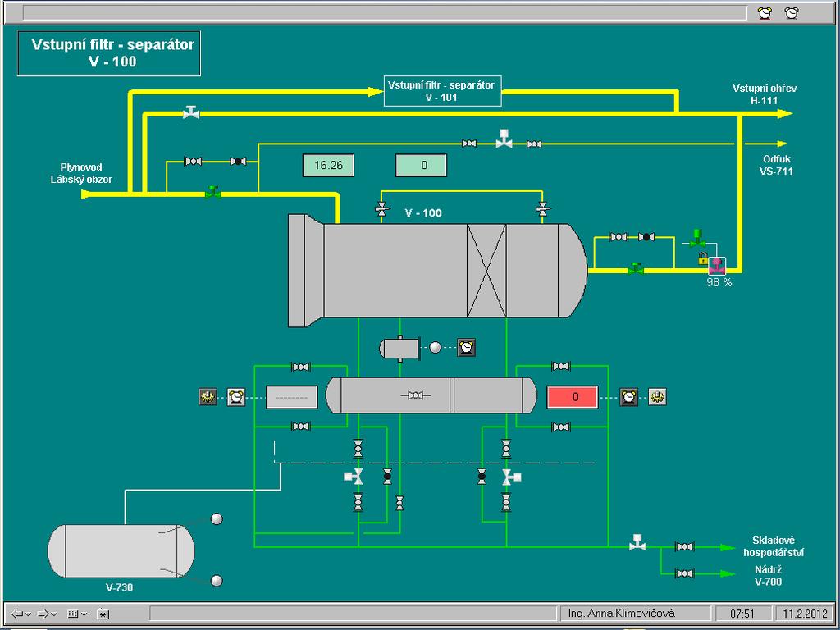Open the Vstupní filtr - separátor V - 101 box
Viewport: 840px width, 630px height.
[443, 91]
